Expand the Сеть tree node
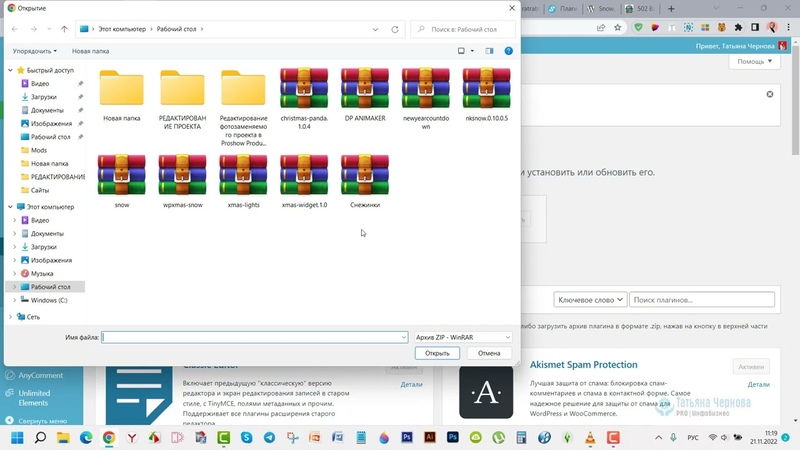 click(10, 317)
